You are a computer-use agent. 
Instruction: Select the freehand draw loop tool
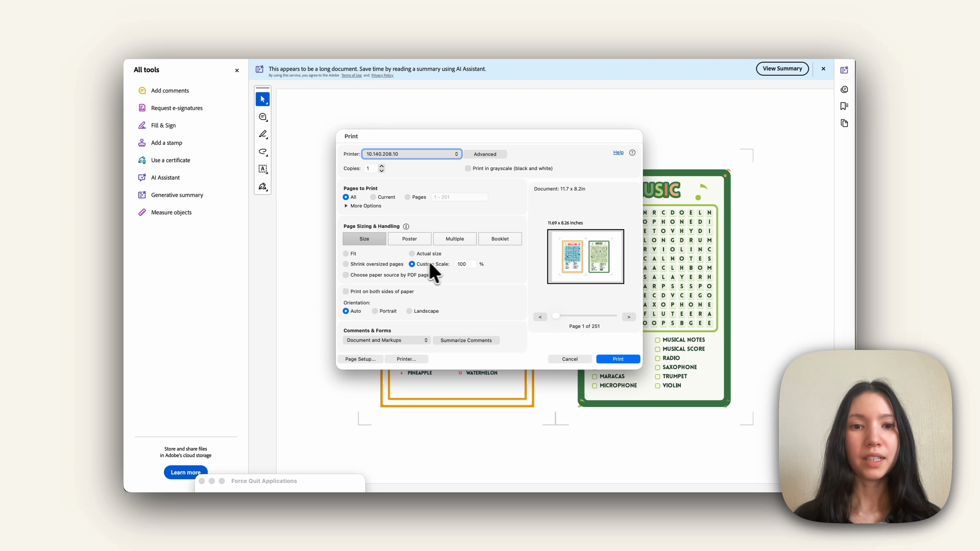click(x=263, y=152)
